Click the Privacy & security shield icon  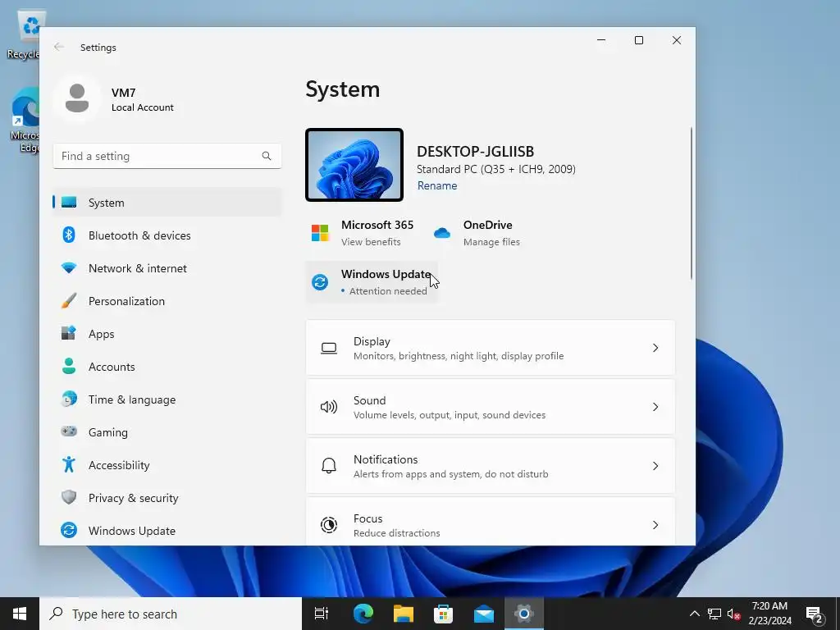coord(69,498)
